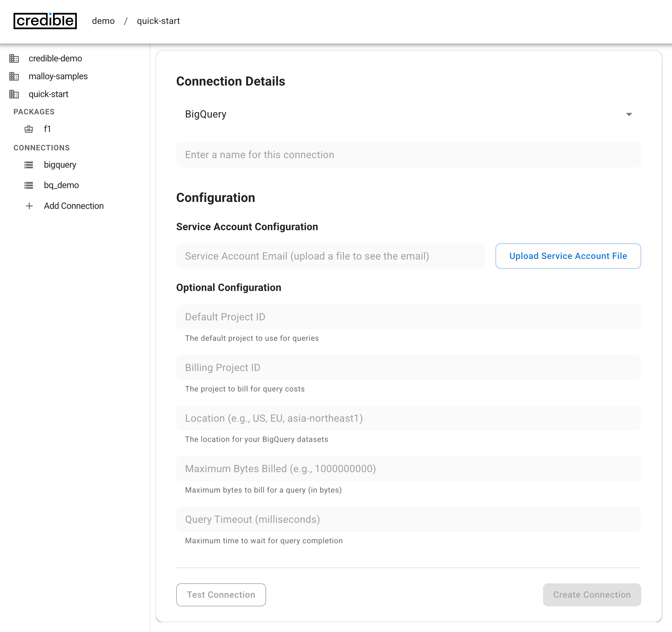
Task: Click the credible logo
Action: (45, 21)
